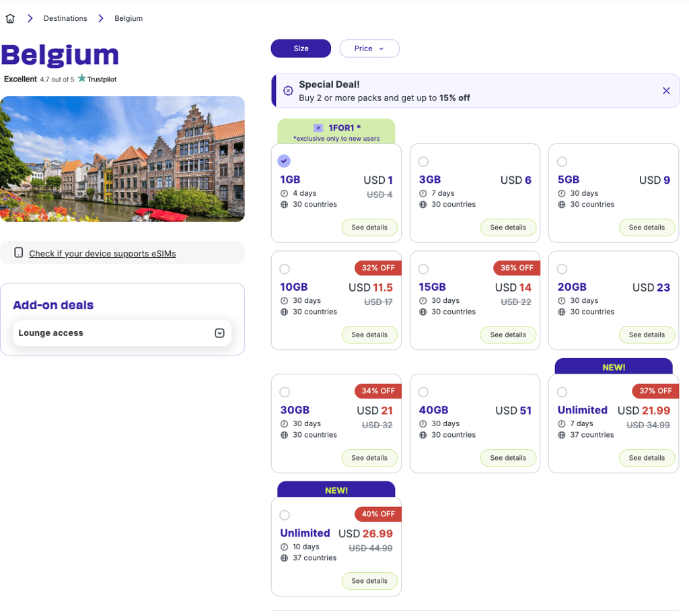This screenshot has width=689, height=616.
Task: Click the 1FOR1 new users promo tab
Action: [336, 131]
